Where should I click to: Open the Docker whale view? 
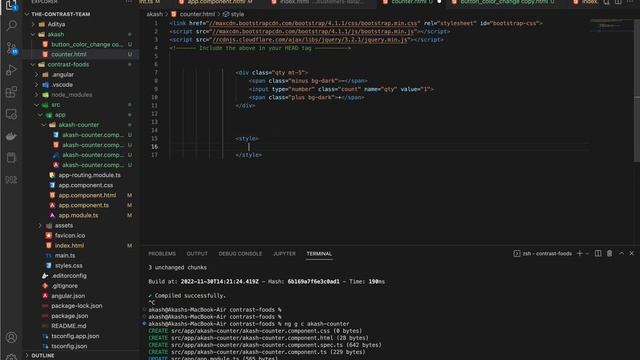(11, 136)
